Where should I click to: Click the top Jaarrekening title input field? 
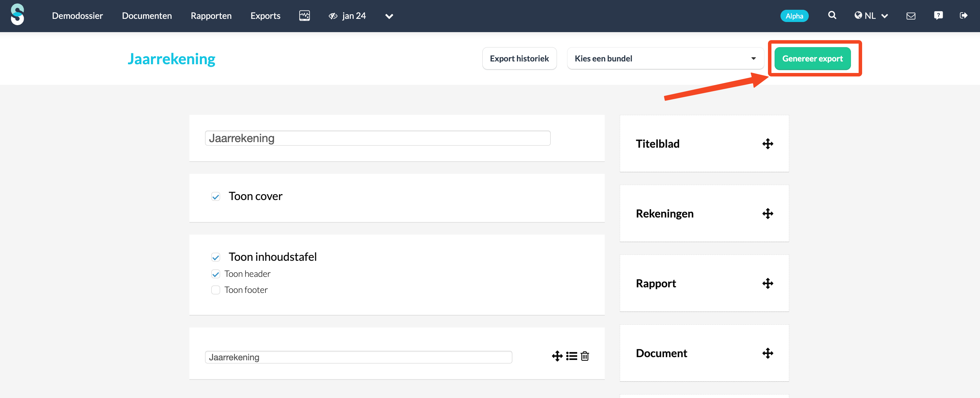point(377,138)
